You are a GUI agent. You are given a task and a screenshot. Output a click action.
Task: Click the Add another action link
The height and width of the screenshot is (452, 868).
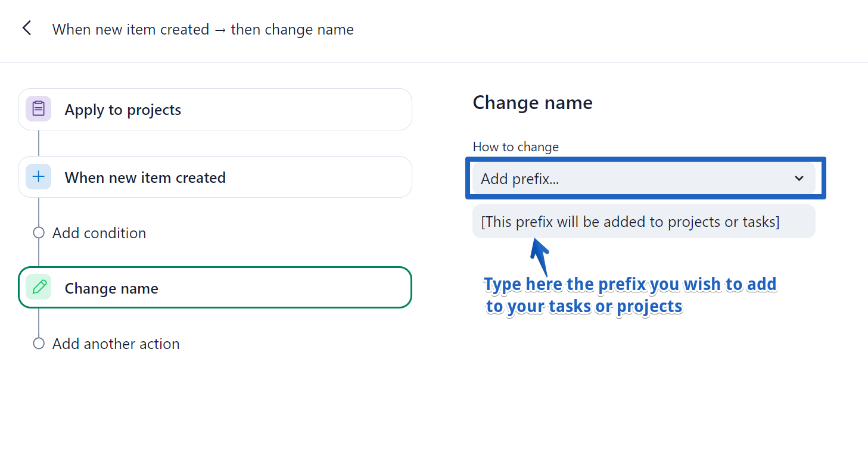pos(116,344)
